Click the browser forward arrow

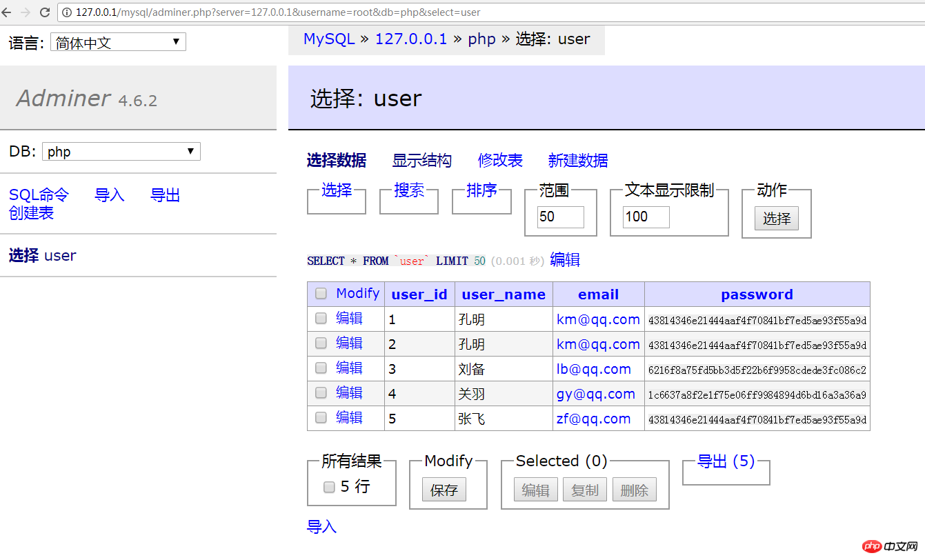coord(26,12)
